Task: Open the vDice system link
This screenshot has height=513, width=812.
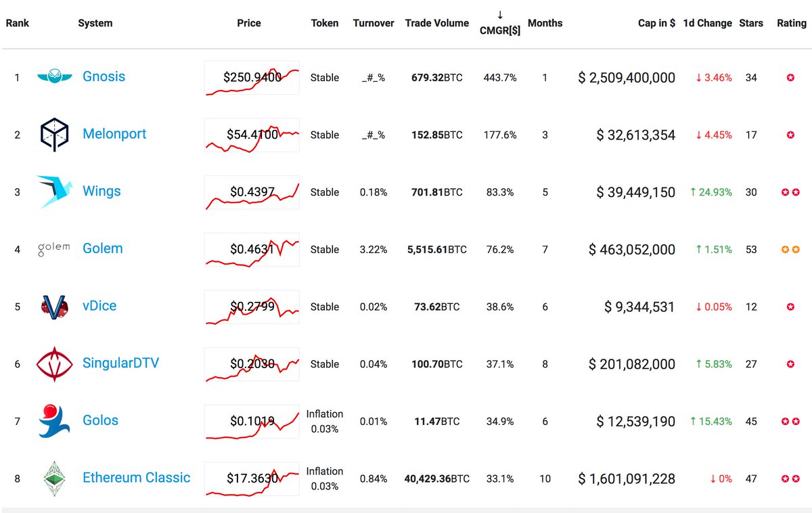Action: [99, 306]
